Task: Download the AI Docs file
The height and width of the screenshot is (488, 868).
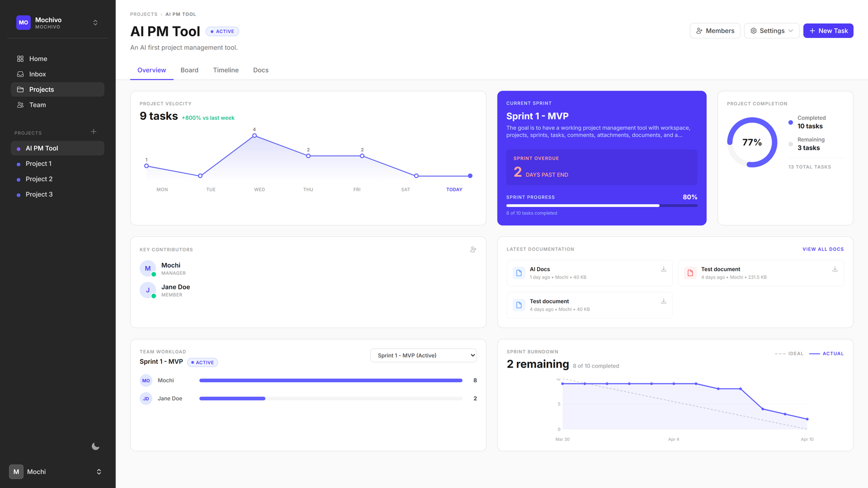Action: 663,269
